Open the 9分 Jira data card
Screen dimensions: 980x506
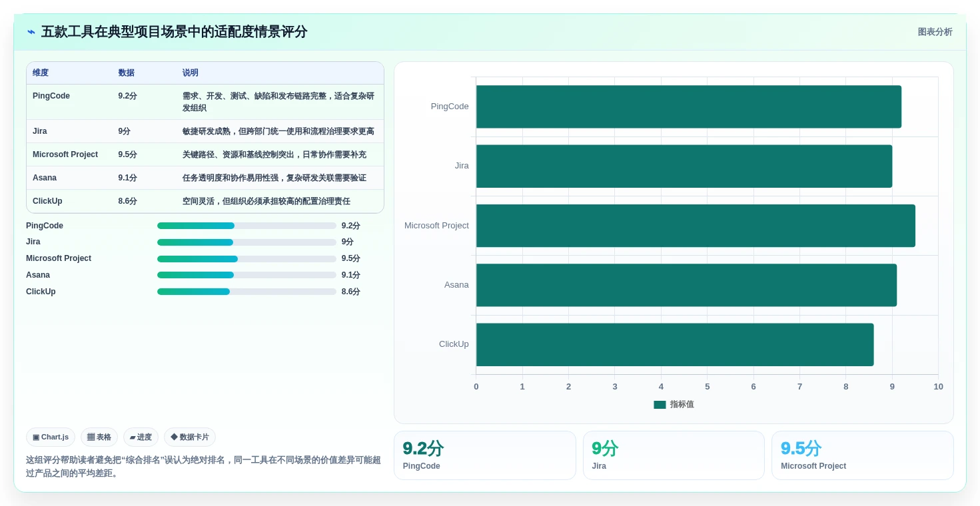click(674, 455)
